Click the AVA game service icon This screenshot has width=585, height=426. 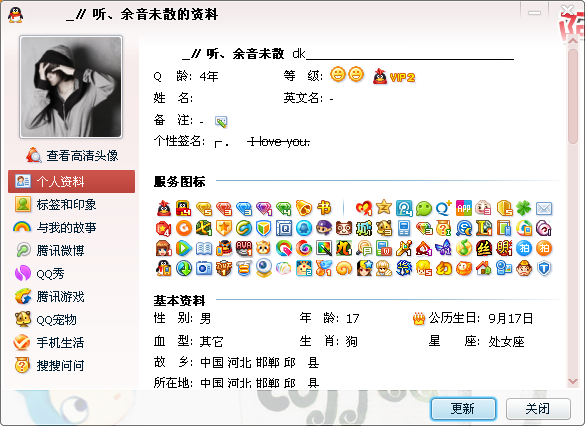click(244, 248)
